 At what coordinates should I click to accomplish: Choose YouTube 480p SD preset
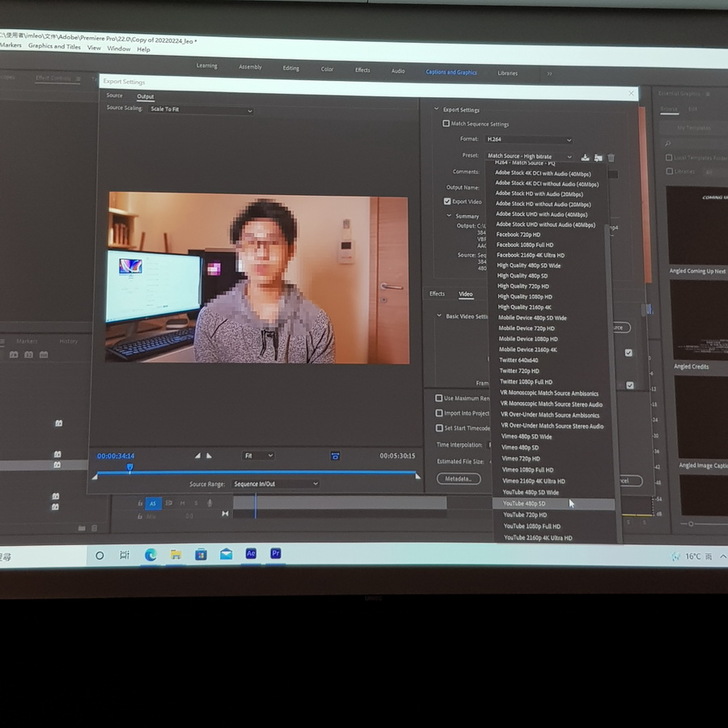553,504
